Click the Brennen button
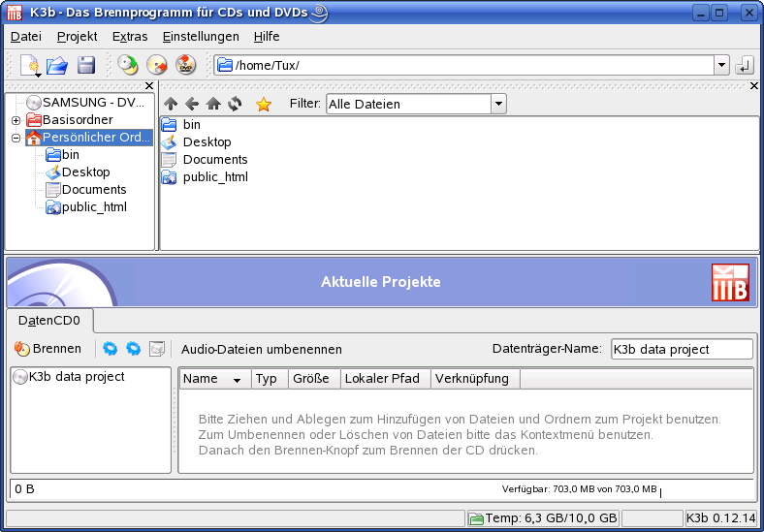 [x=48, y=348]
